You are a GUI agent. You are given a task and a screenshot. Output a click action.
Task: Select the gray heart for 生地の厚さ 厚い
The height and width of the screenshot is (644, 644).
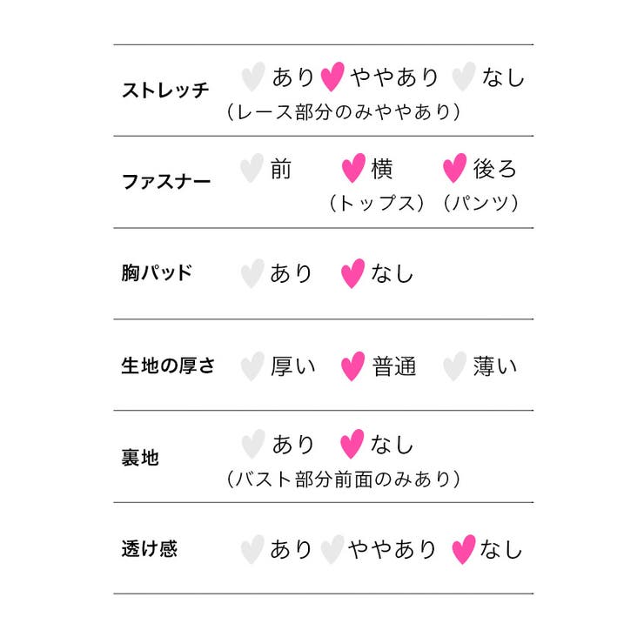(252, 366)
